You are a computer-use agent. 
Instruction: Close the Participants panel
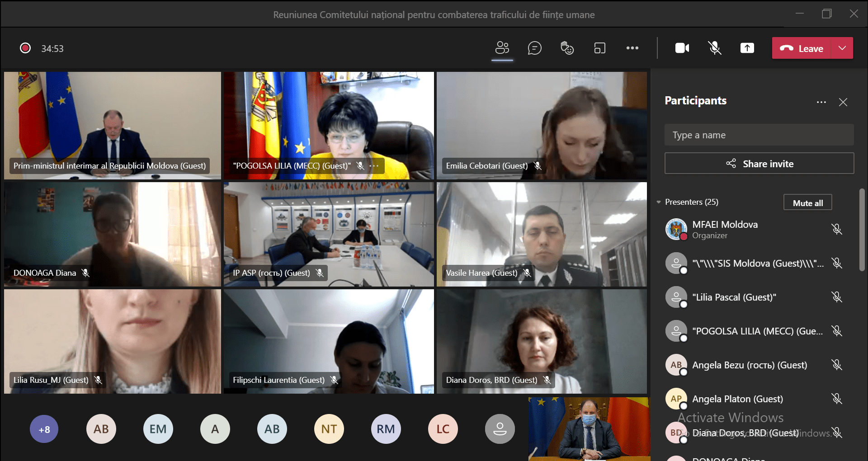[843, 102]
